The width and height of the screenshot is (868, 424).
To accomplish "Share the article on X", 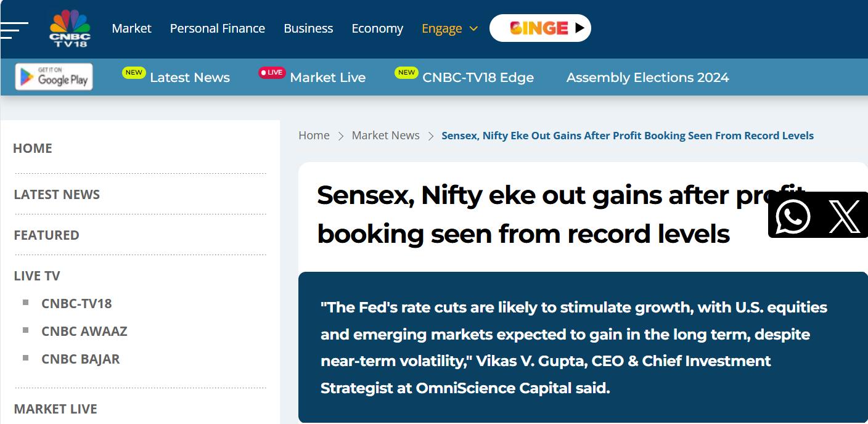I will (844, 215).
